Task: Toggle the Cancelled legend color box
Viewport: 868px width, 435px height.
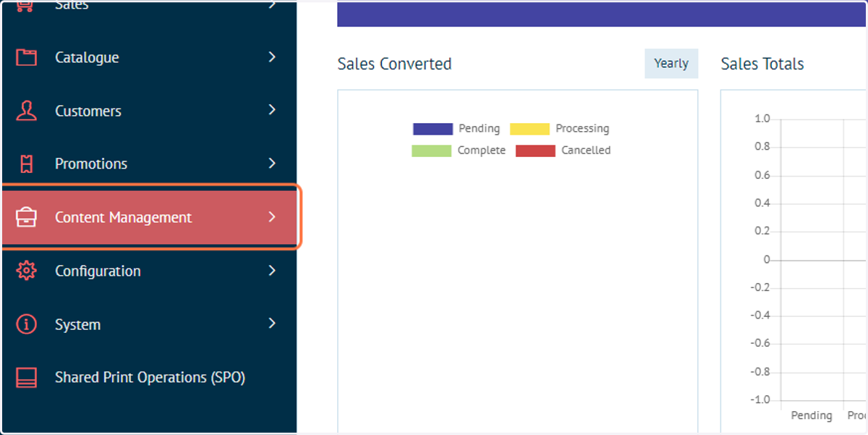Action: (x=535, y=151)
